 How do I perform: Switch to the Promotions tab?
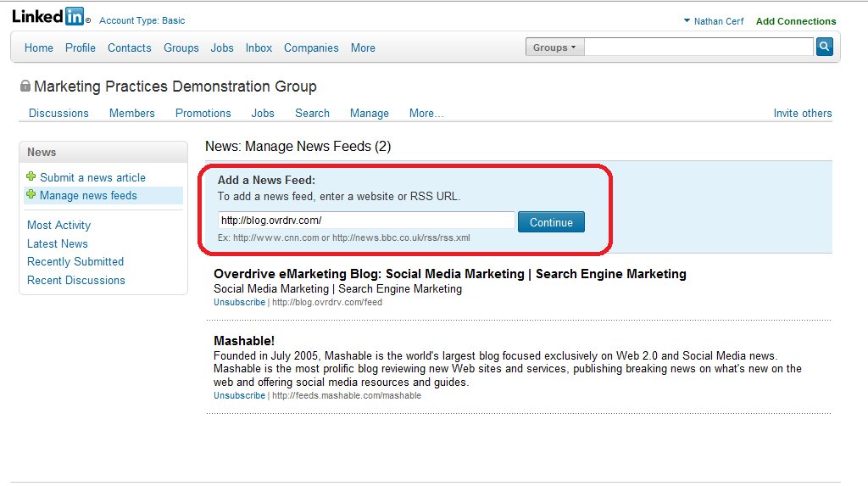[x=203, y=113]
